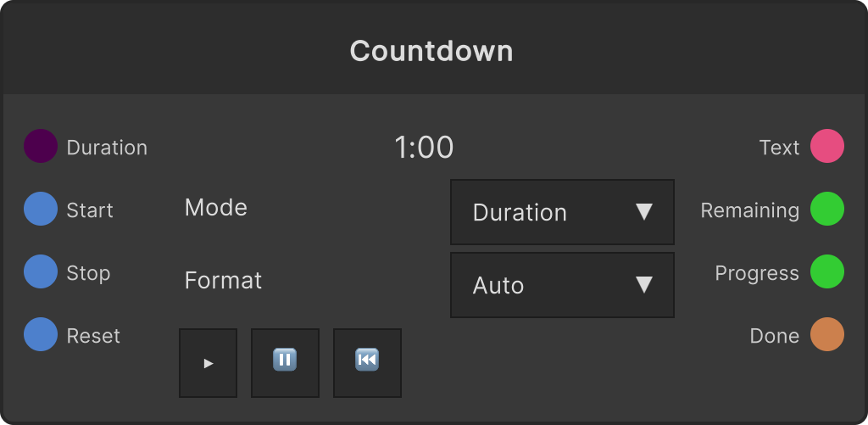Click the Format label
This screenshot has width=868, height=425.
[x=223, y=281]
